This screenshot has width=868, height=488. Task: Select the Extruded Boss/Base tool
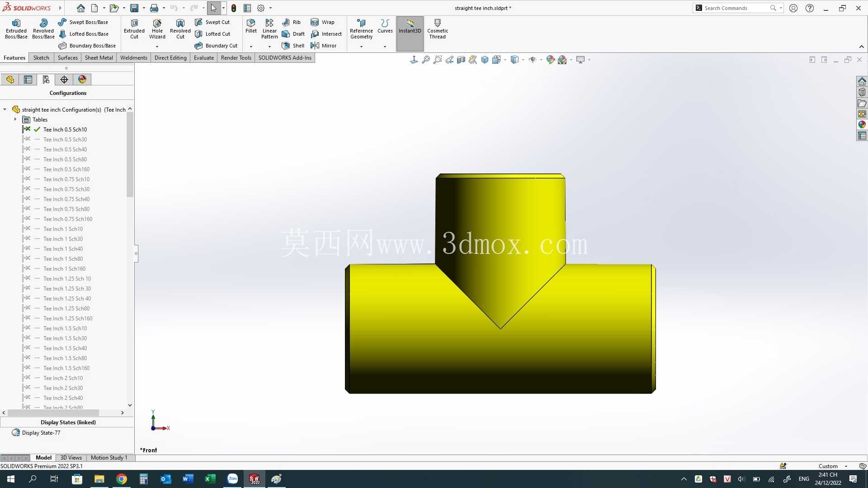16,29
